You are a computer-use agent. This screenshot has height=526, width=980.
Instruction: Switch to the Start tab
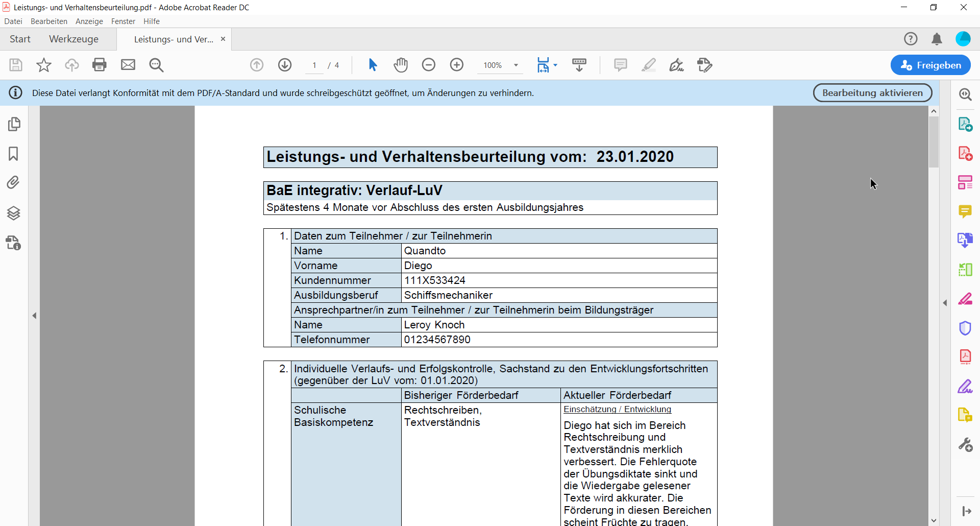20,39
